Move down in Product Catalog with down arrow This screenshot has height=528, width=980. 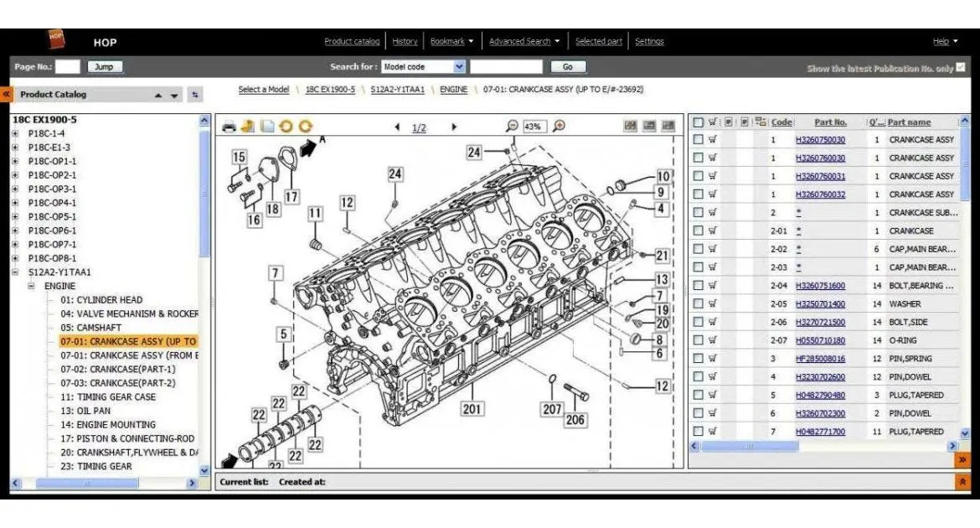(x=174, y=96)
